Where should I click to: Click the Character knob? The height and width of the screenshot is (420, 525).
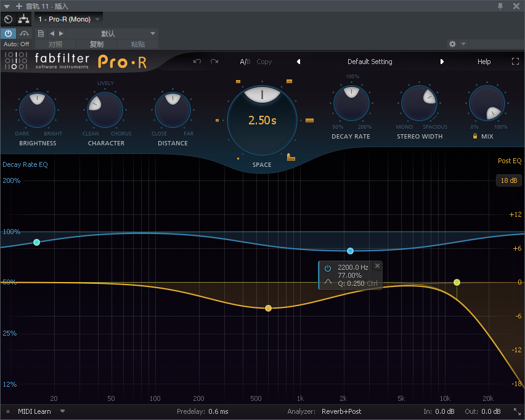[105, 110]
